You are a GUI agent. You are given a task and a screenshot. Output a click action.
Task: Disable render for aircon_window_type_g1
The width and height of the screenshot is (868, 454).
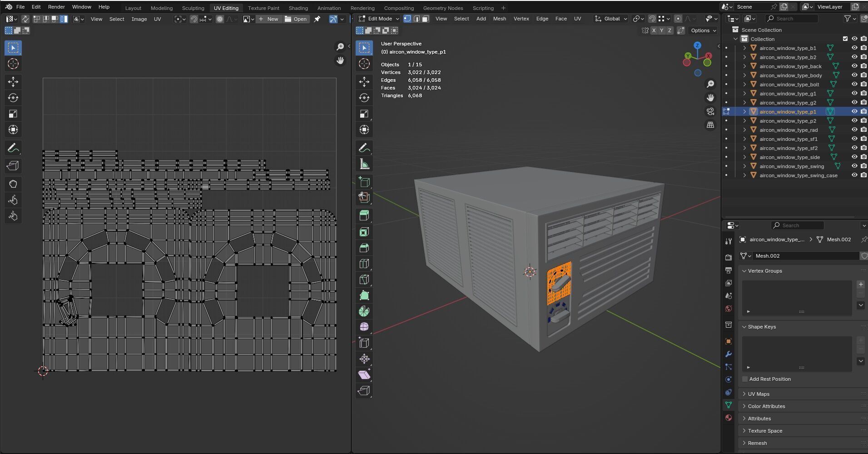(x=863, y=93)
